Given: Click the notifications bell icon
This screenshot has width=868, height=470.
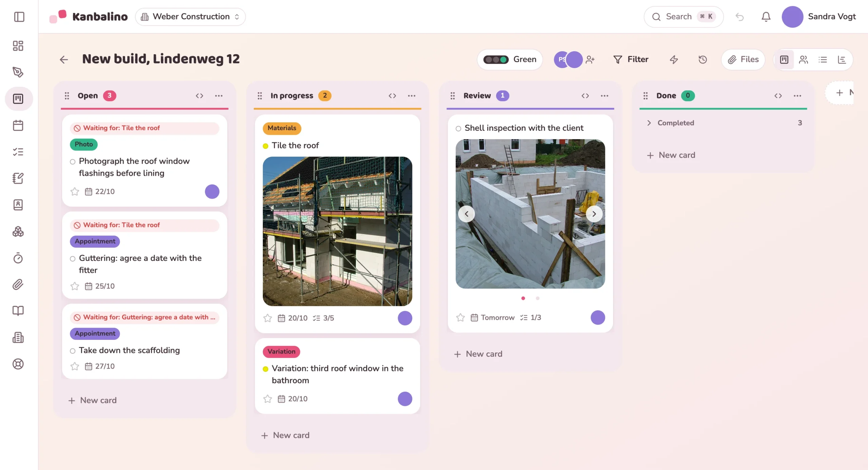Looking at the screenshot, I should [x=766, y=17].
